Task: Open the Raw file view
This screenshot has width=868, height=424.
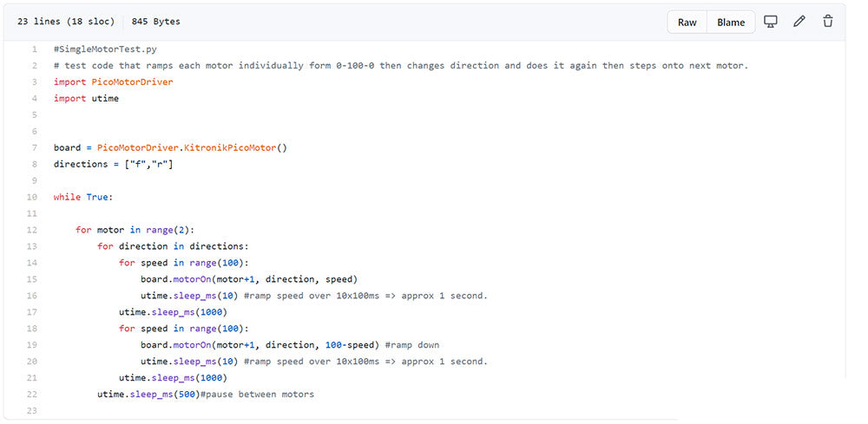Action: point(687,23)
